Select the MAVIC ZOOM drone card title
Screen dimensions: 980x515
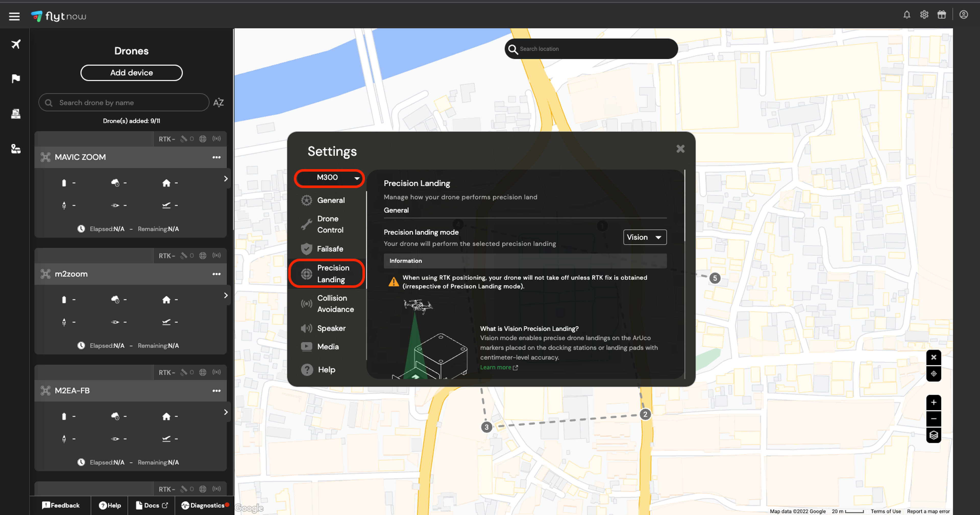[x=80, y=157]
